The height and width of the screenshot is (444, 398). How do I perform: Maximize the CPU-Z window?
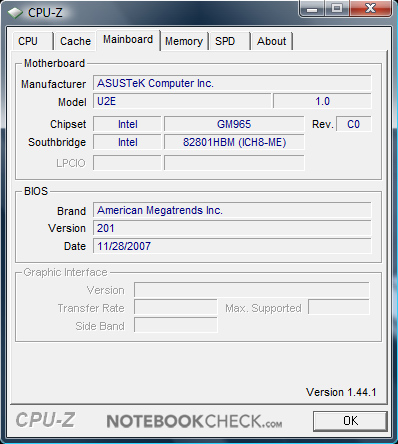[337, 8]
